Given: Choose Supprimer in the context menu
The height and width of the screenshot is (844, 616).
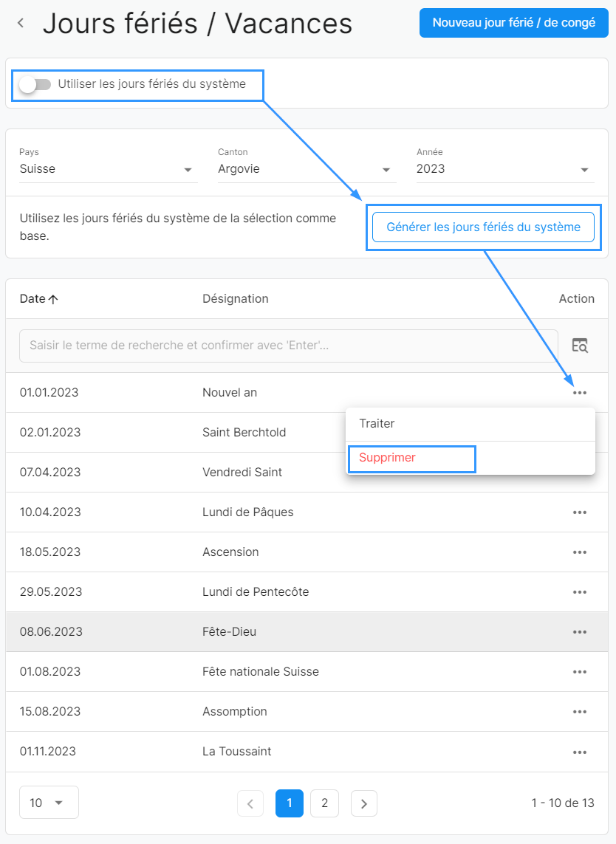Looking at the screenshot, I should 387,458.
